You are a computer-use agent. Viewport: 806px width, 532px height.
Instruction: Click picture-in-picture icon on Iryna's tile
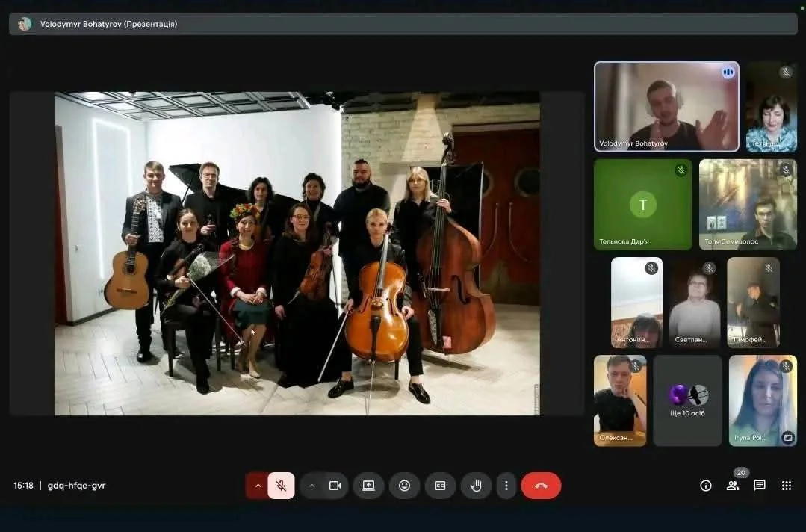point(787,437)
